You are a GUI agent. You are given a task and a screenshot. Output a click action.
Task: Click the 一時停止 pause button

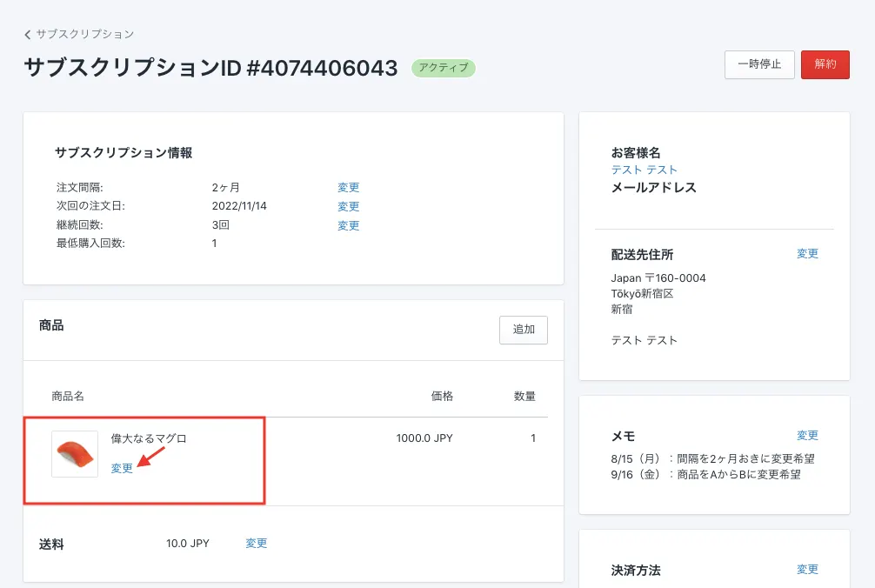point(759,64)
